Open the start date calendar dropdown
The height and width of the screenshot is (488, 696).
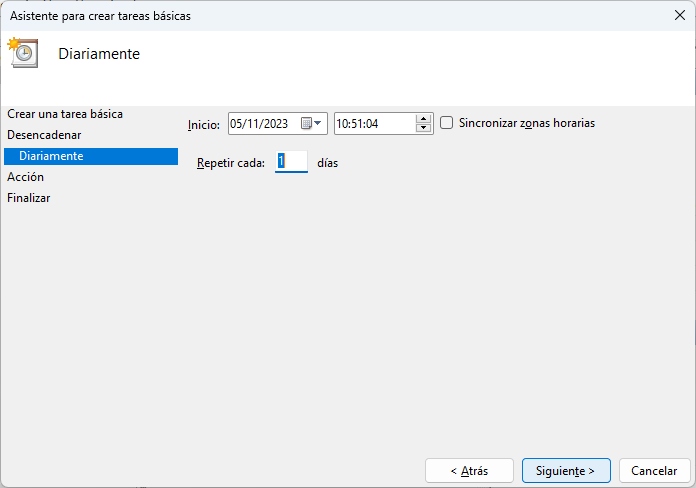tap(312, 123)
